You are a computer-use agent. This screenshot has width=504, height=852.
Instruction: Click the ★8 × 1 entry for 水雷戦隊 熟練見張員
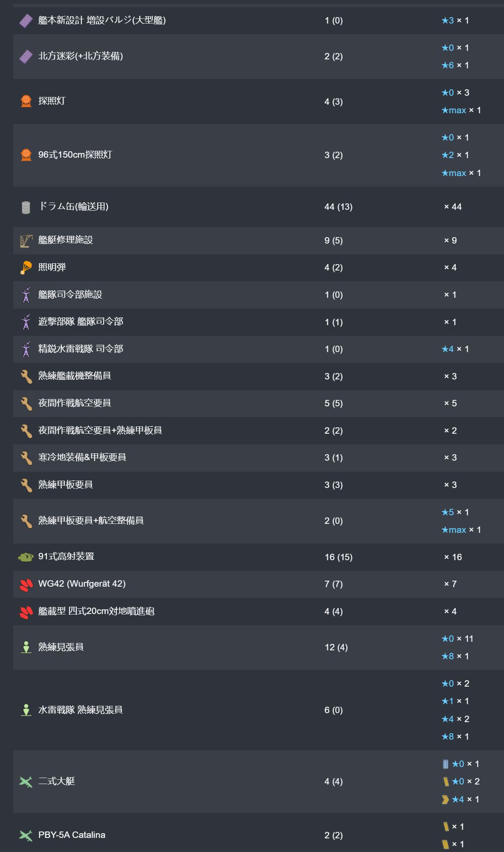pos(455,737)
